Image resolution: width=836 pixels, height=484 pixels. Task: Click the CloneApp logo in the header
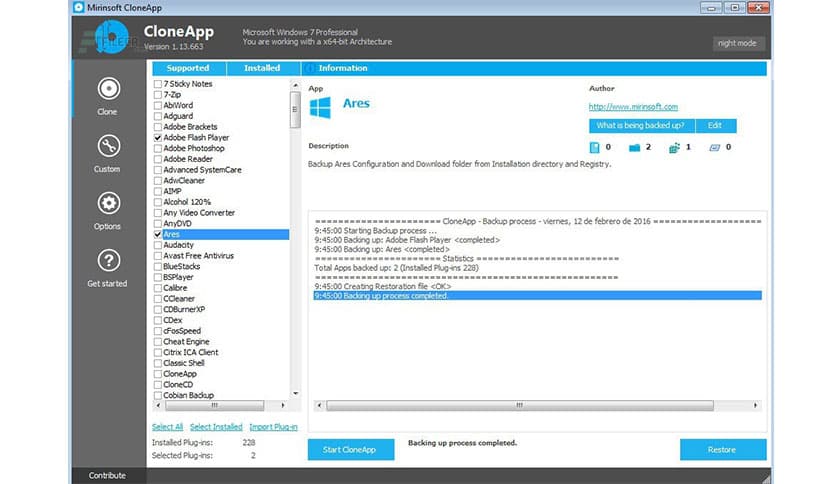tap(111, 37)
